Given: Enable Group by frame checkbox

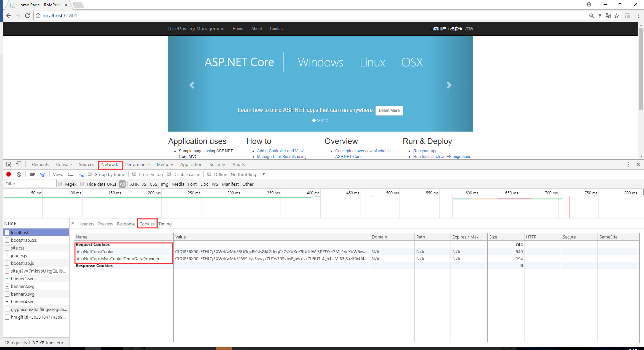Looking at the screenshot, I should coord(90,174).
